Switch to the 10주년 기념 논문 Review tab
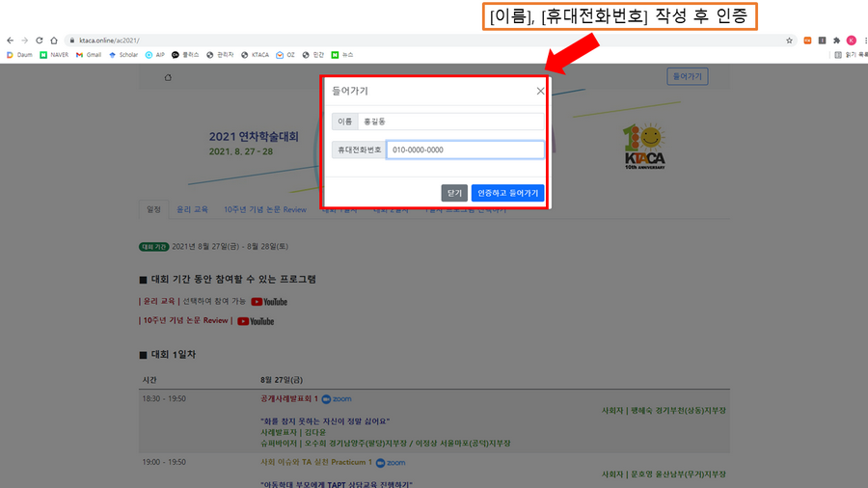 pos(265,209)
